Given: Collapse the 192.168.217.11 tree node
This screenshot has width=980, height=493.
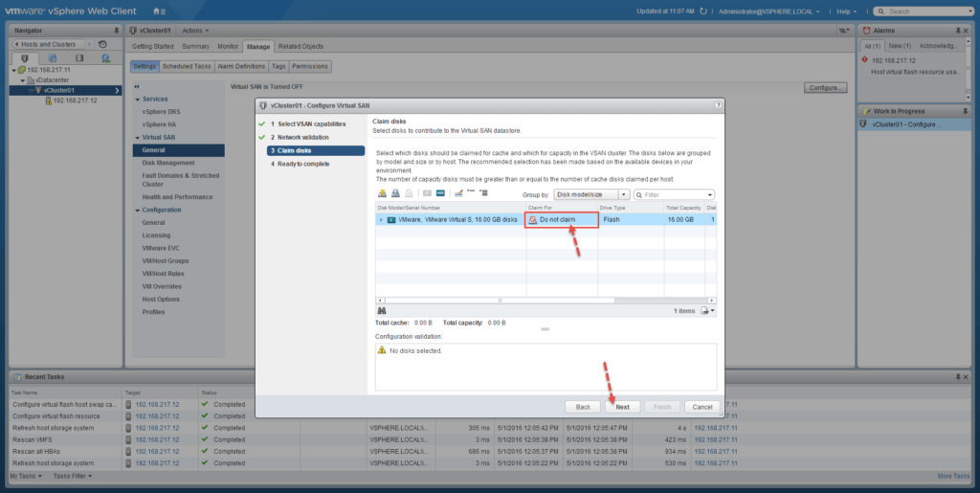Looking at the screenshot, I should click(13, 70).
